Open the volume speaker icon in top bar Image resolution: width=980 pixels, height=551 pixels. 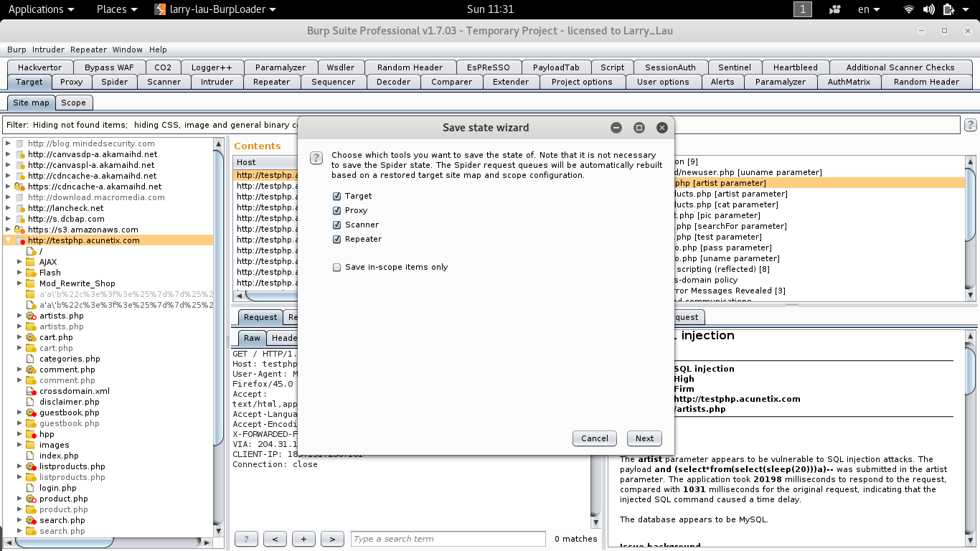coord(929,9)
